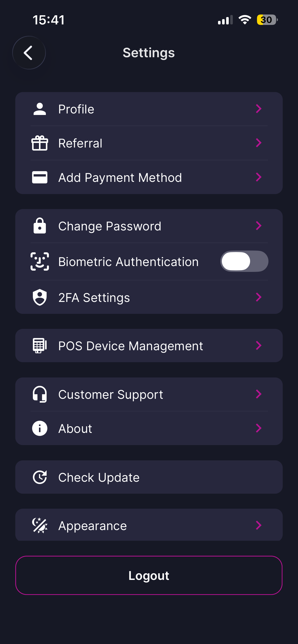298x644 pixels.
Task: Open 2FA Settings via its chevron
Action: 259,297
